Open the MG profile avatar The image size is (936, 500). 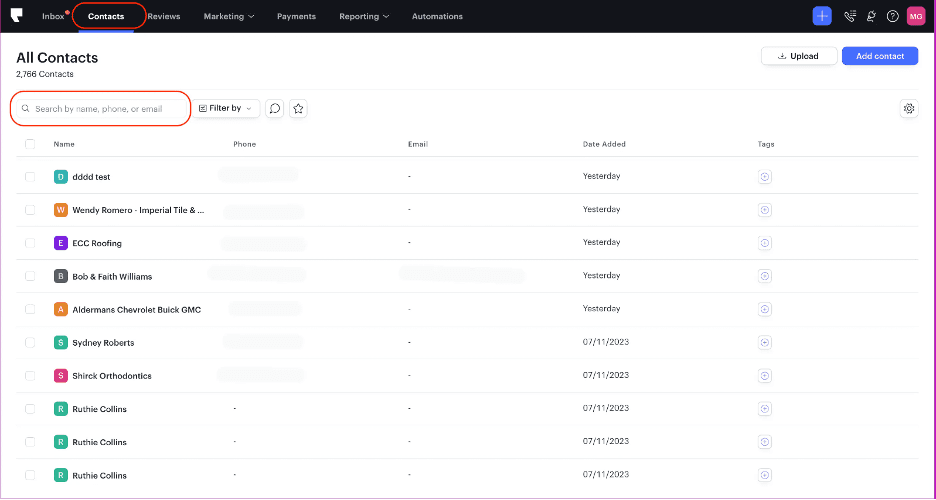coord(916,16)
